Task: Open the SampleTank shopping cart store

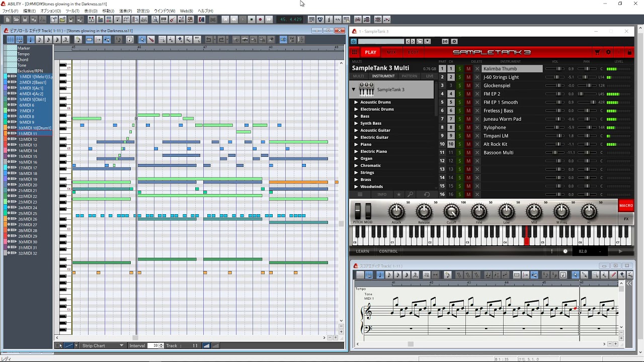Action: click(x=597, y=52)
